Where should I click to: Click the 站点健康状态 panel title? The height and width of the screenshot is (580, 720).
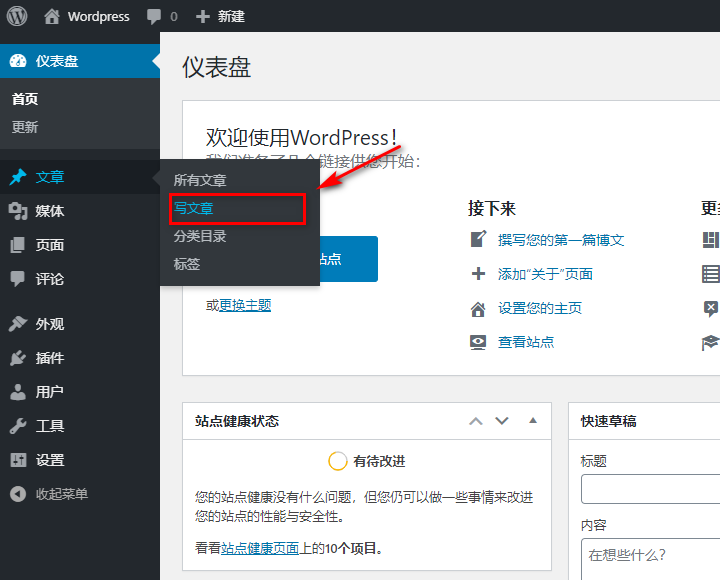(x=236, y=421)
